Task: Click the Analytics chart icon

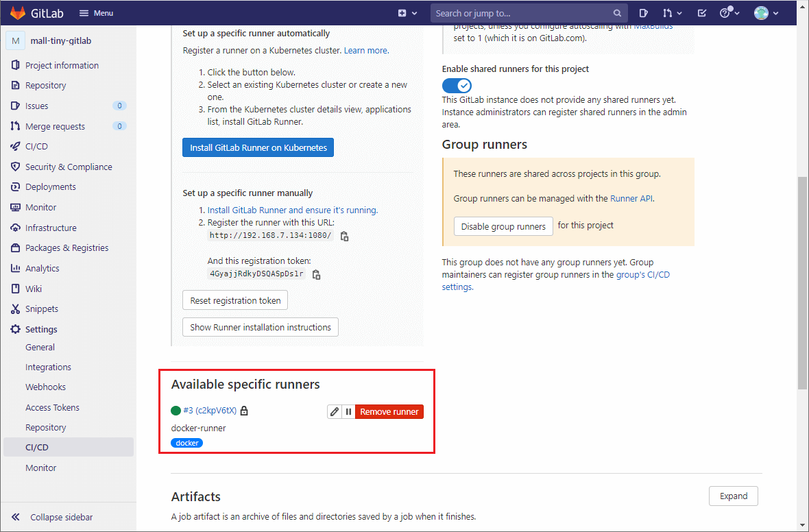Action: point(16,268)
